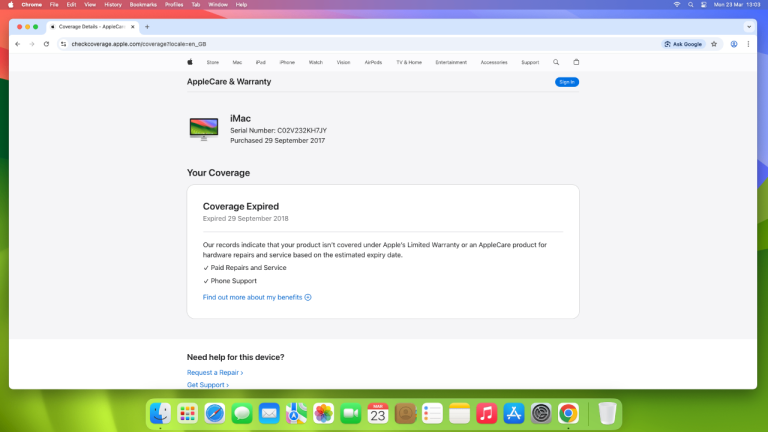Screen dimensions: 768x432
Task: Open the Apple site search icon
Action: coord(556,62)
